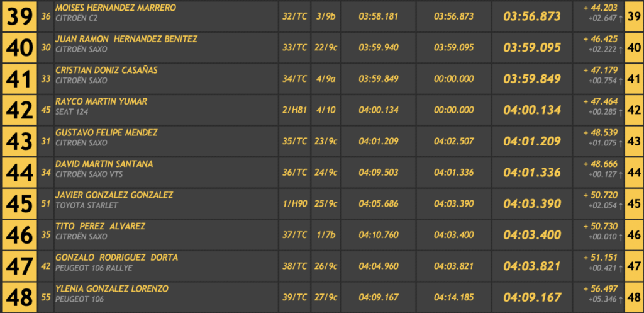Select the up arrow next to +00.010
This screenshot has width=644, height=313.
(621, 237)
